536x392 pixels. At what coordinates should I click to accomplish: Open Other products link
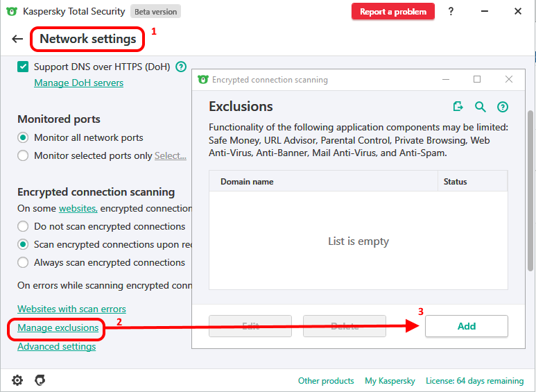[x=326, y=381]
